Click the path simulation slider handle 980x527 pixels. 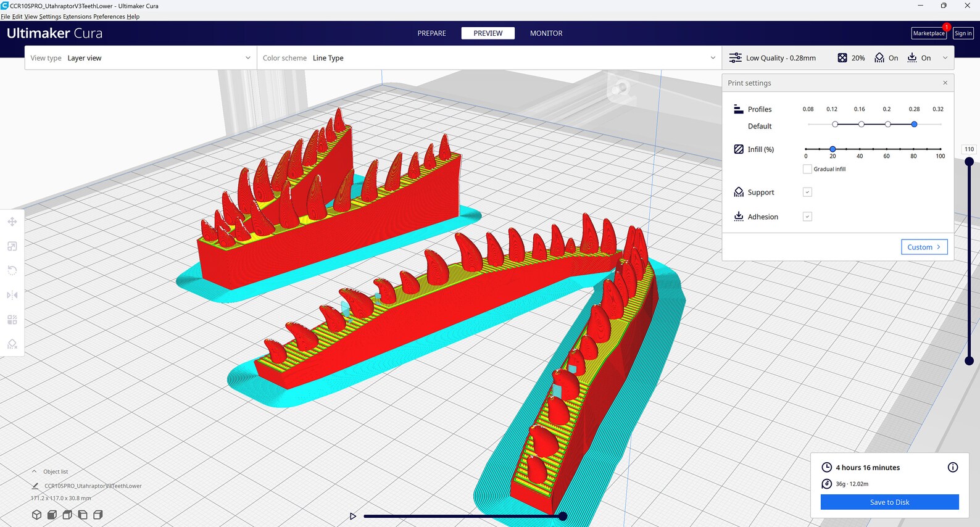pyautogui.click(x=563, y=516)
